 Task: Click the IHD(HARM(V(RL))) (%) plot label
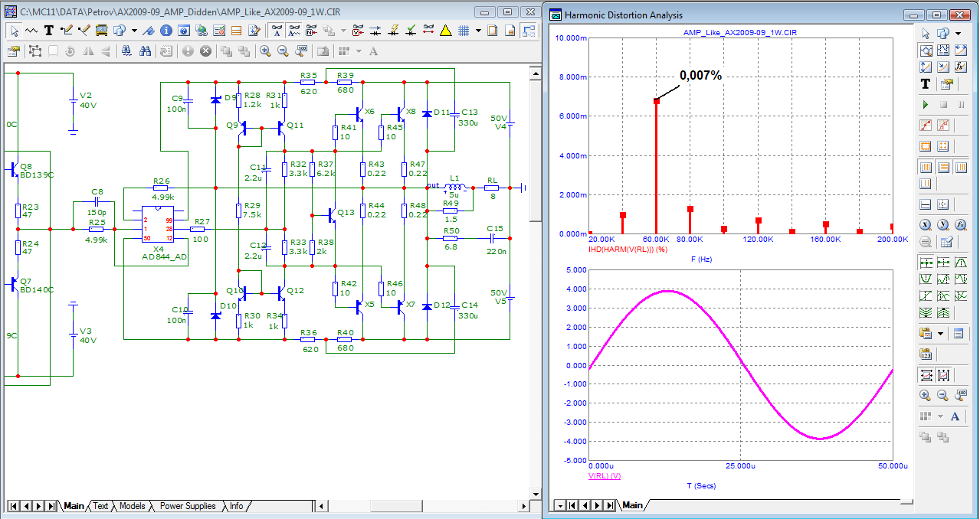pyautogui.click(x=628, y=250)
